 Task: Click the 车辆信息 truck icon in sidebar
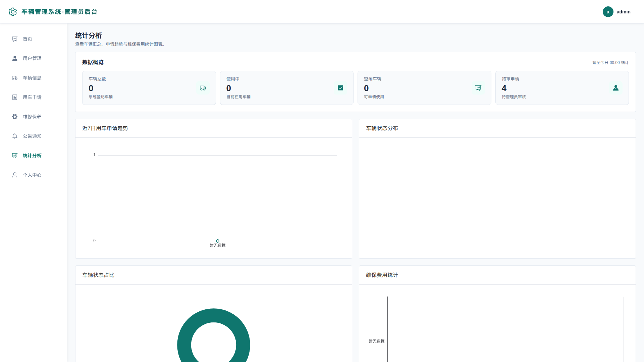15,78
